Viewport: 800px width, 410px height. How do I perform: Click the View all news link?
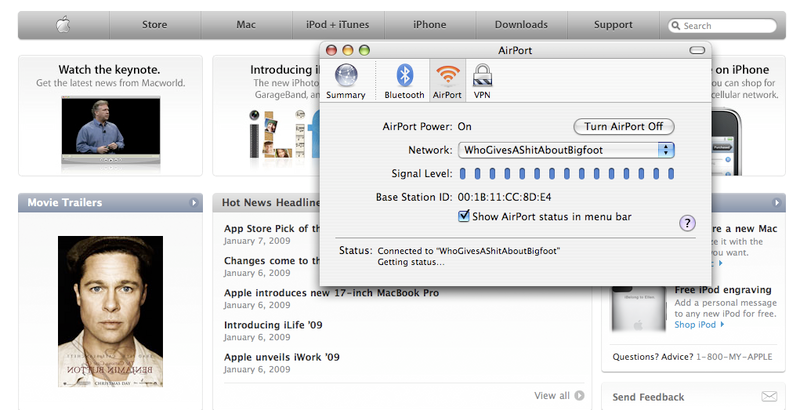tap(552, 395)
